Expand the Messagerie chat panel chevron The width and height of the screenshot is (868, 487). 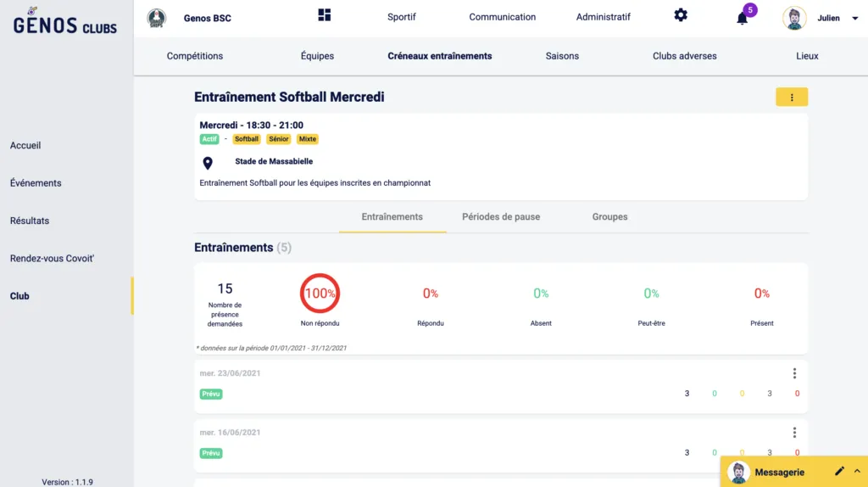tap(856, 472)
